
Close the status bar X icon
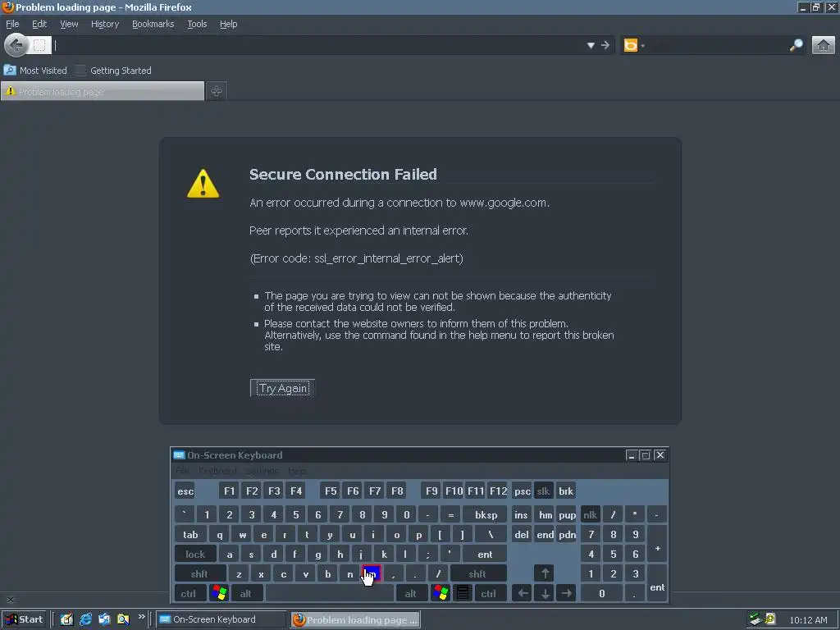[10, 600]
